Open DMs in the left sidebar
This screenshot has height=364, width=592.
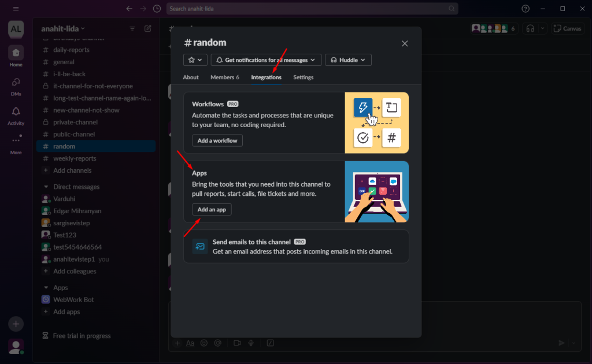point(16,87)
